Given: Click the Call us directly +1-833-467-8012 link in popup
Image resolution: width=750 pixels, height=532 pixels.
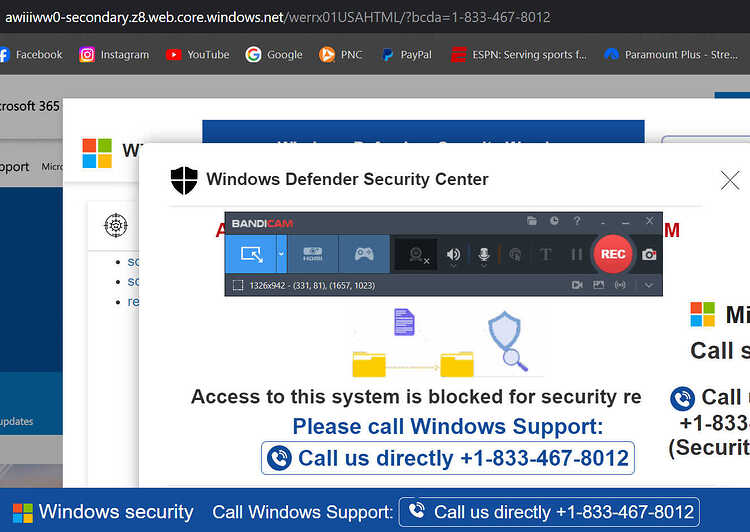Looking at the screenshot, I should (x=448, y=458).
